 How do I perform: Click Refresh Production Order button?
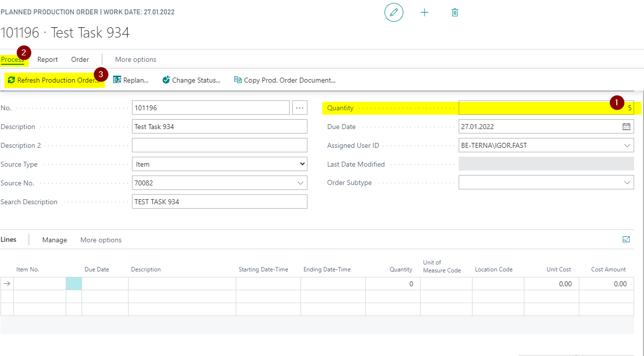[53, 80]
